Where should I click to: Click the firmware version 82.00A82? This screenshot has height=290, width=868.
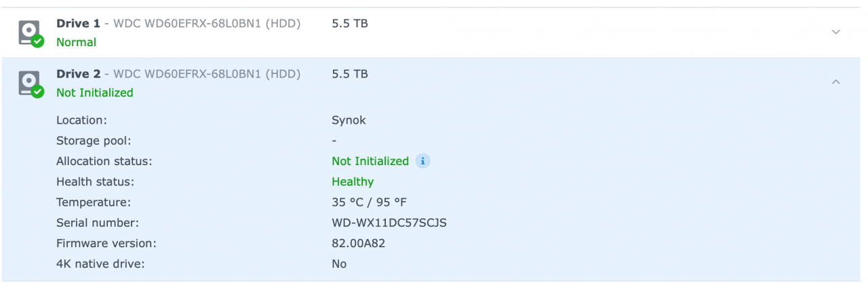[359, 242]
